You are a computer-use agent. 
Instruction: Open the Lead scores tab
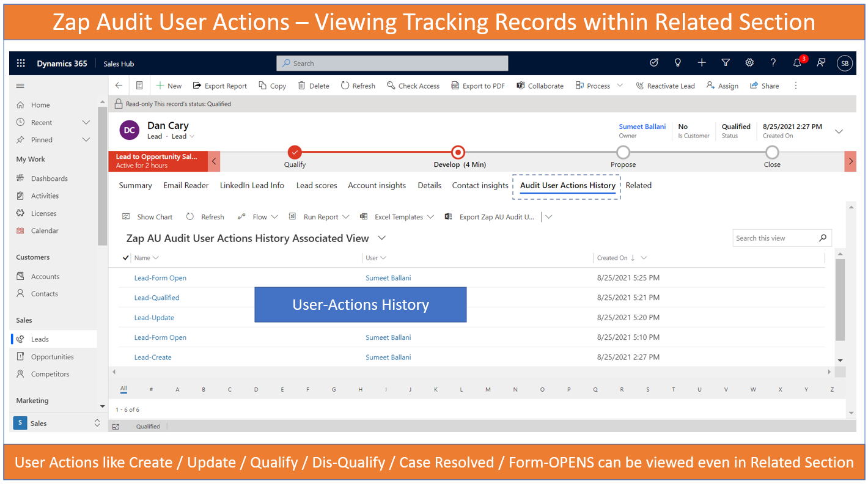pos(317,185)
